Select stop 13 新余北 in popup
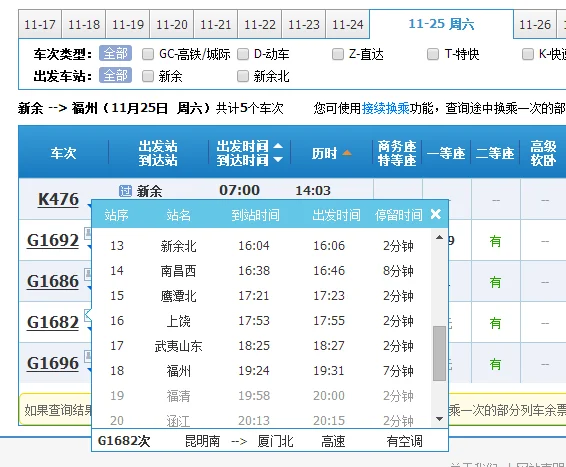Viewport: 566px width, 467px height. (261, 246)
